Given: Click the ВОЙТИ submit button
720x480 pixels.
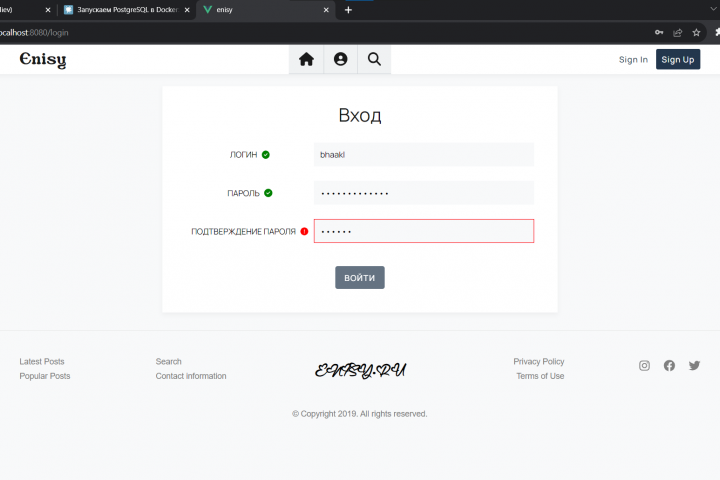Looking at the screenshot, I should tap(360, 277).
